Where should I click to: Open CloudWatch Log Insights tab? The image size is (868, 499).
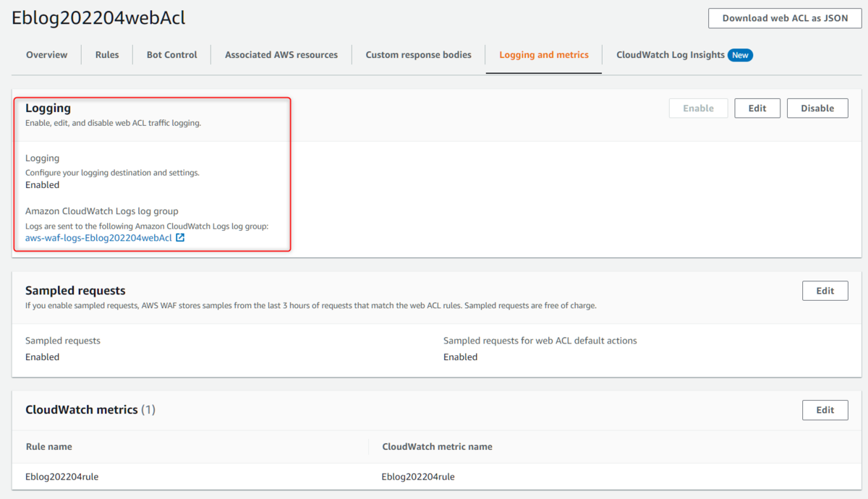tap(671, 54)
